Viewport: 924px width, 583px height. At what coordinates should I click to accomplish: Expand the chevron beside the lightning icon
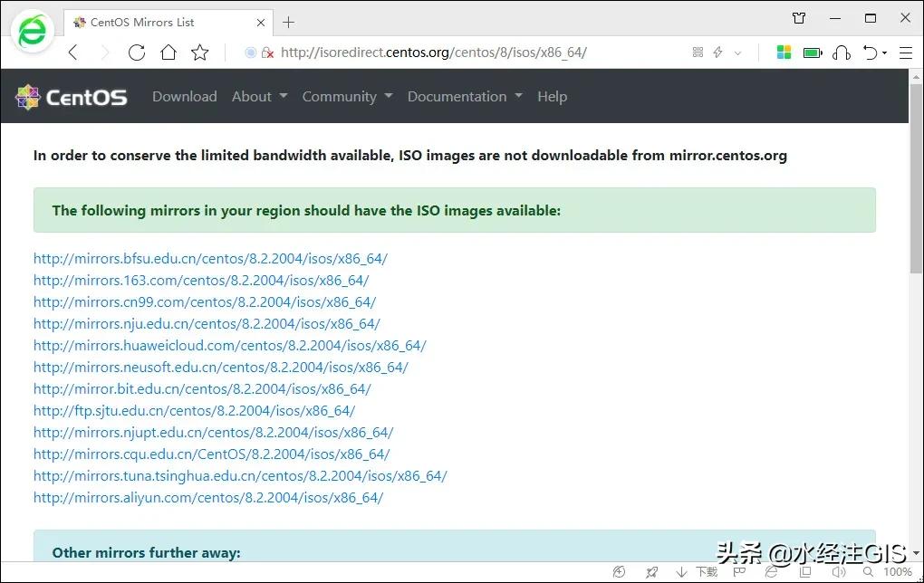coord(736,52)
